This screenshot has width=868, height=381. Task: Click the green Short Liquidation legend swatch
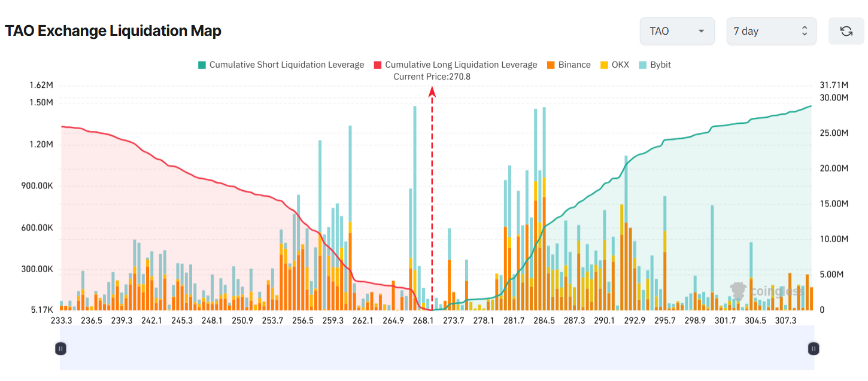click(x=202, y=65)
